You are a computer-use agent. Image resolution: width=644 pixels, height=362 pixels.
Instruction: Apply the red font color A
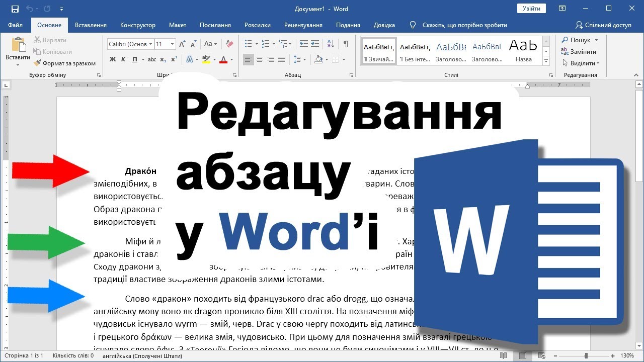pos(224,59)
